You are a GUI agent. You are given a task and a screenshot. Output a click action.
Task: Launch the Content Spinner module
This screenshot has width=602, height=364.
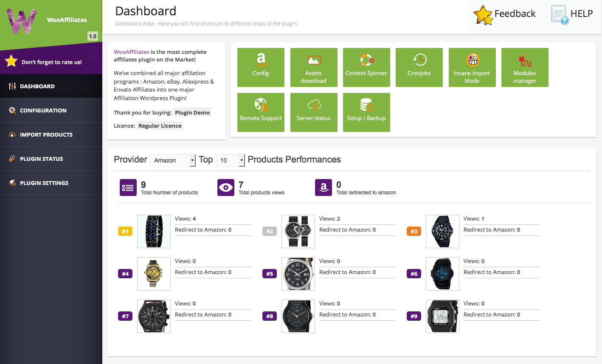click(366, 67)
